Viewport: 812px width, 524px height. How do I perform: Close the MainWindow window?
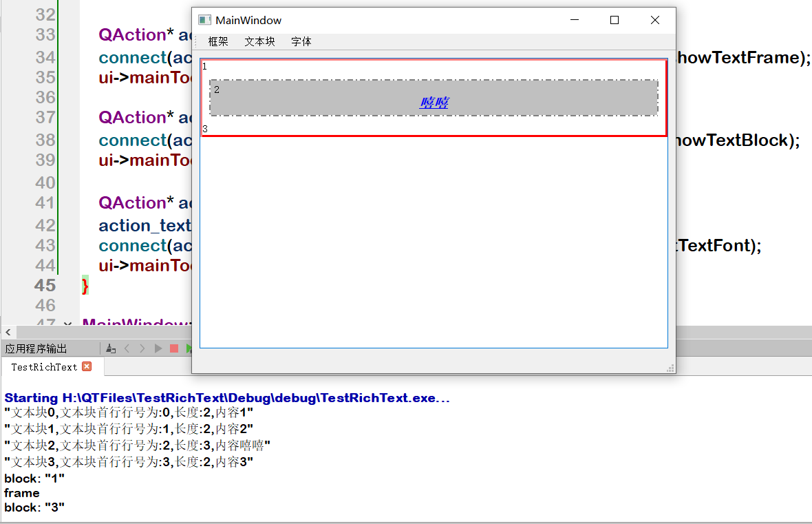[x=655, y=20]
